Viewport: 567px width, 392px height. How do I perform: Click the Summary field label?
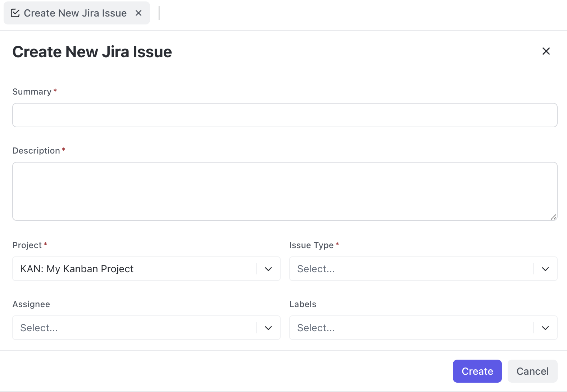point(32,92)
